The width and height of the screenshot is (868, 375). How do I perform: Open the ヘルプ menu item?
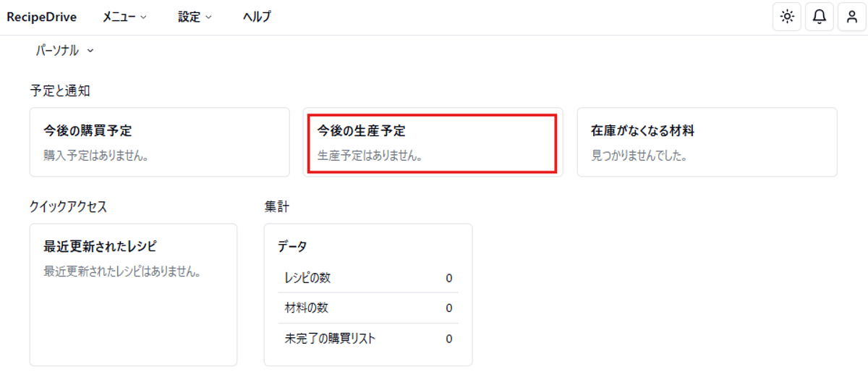257,17
